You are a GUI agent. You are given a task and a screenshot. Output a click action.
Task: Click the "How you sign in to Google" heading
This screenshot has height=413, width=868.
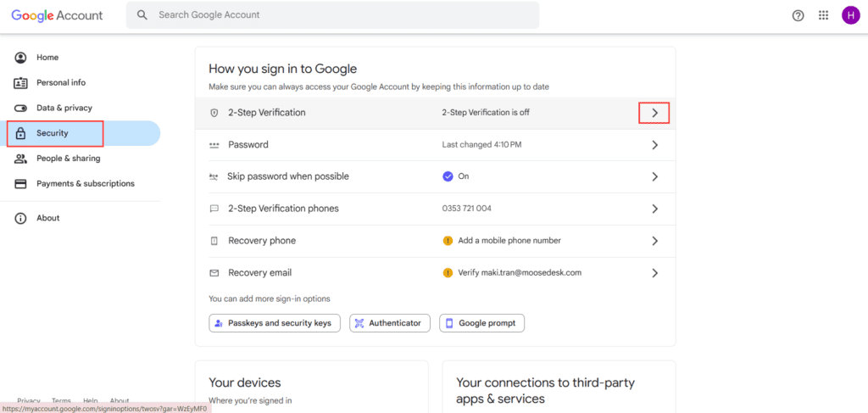[x=283, y=70]
